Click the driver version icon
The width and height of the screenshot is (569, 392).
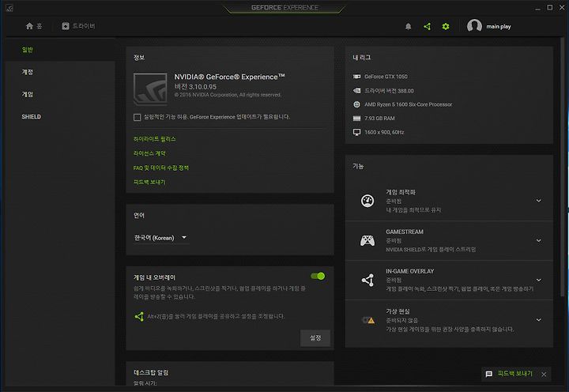356,91
